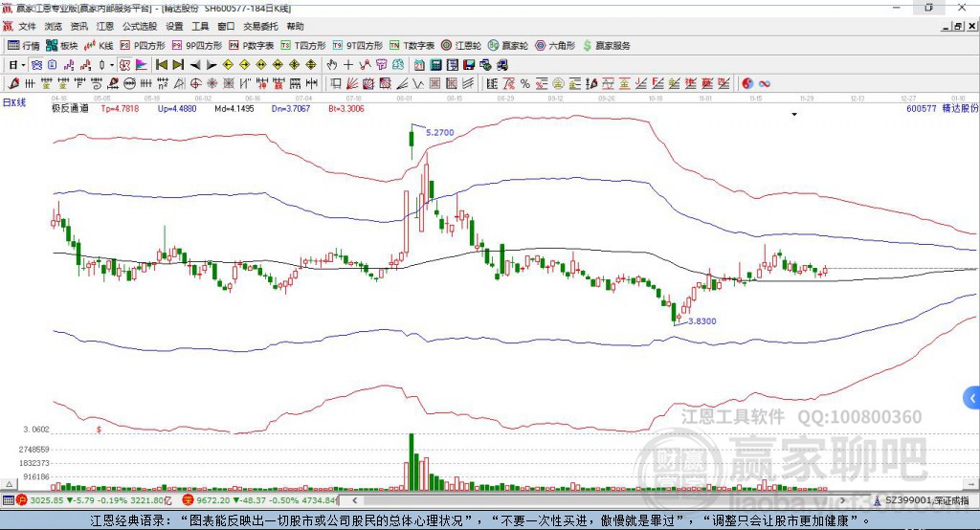Screen dimensions: 980x530
Task: Select the hand pan tool
Action: 332,65
